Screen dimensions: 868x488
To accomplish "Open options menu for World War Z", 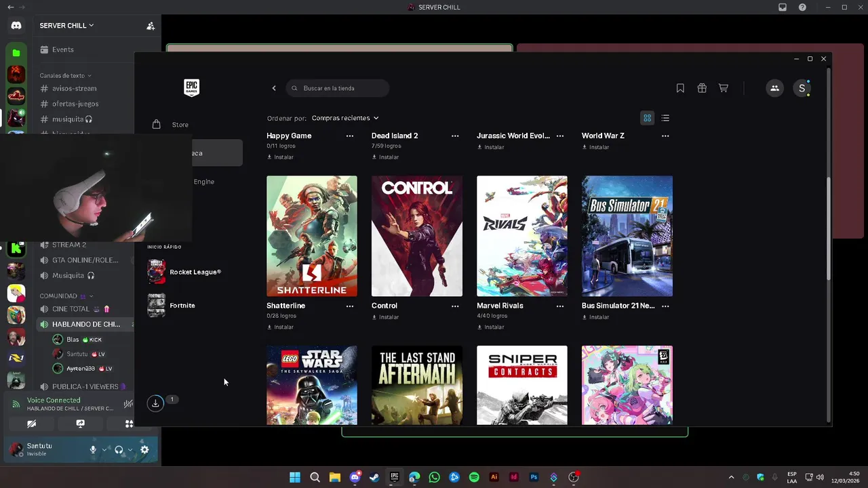I will (x=665, y=136).
